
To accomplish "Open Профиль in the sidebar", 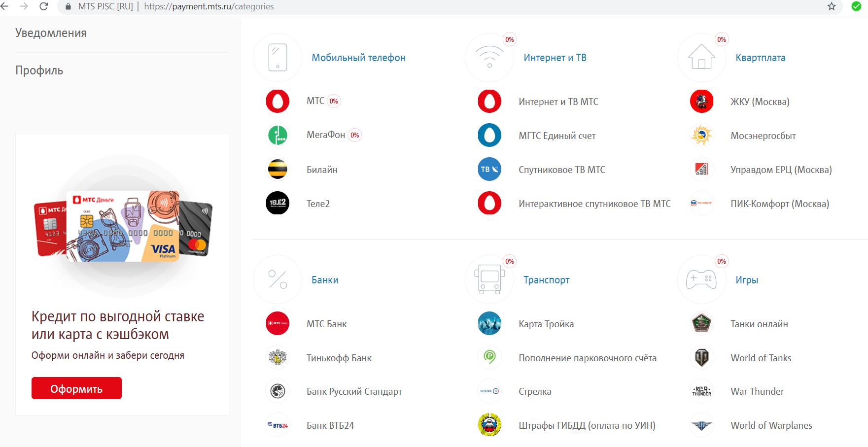I will coord(39,70).
